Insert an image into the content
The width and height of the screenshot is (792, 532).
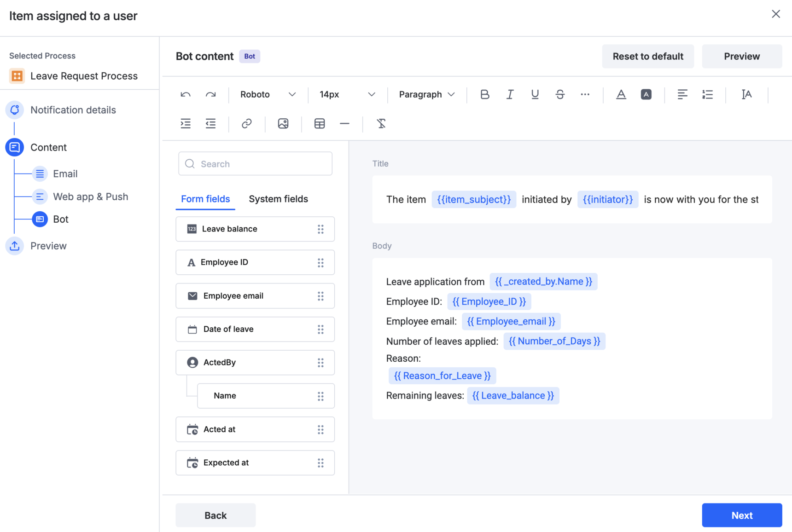click(283, 123)
